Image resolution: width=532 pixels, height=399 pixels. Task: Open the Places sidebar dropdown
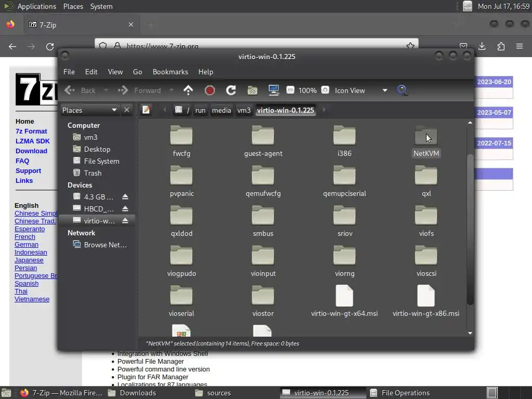pos(89,110)
